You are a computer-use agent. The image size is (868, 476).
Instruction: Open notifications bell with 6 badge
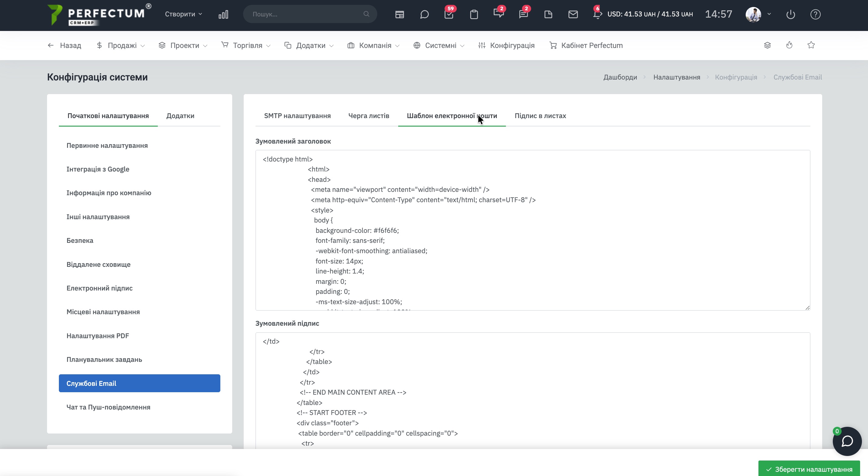tap(597, 15)
